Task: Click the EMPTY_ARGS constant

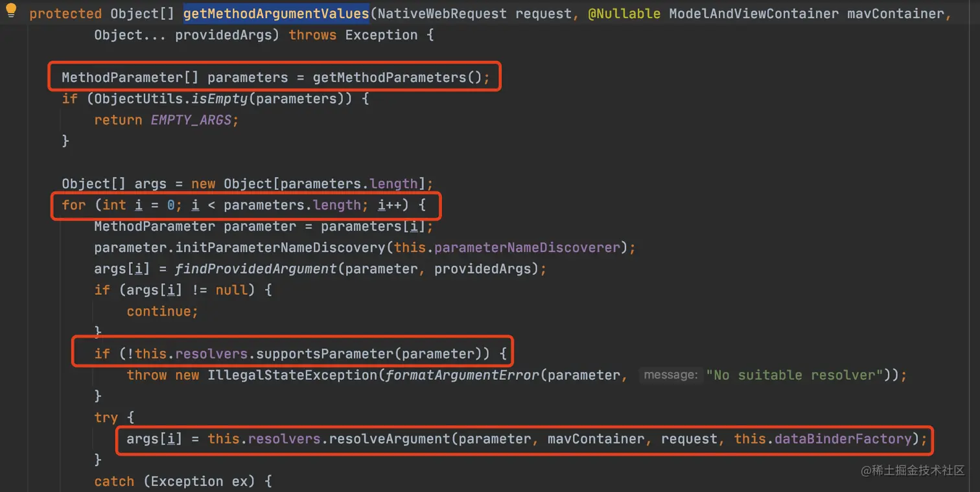Action: tap(191, 120)
